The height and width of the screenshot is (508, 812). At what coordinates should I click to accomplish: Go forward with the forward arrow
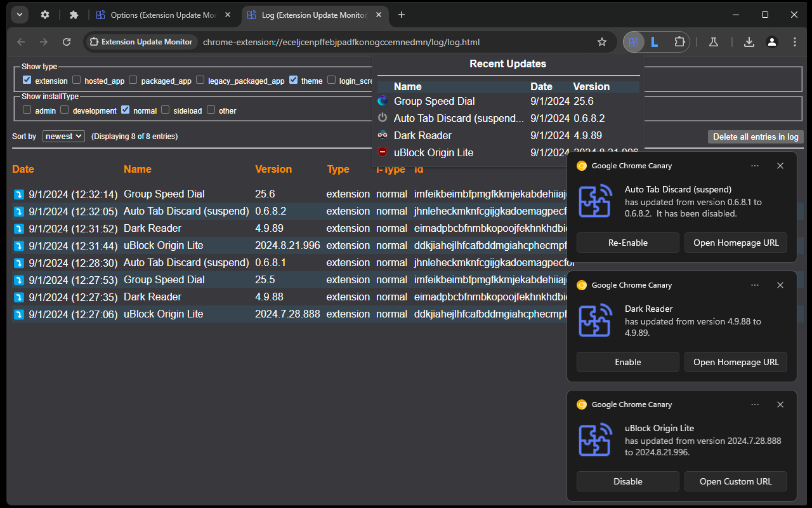(44, 42)
